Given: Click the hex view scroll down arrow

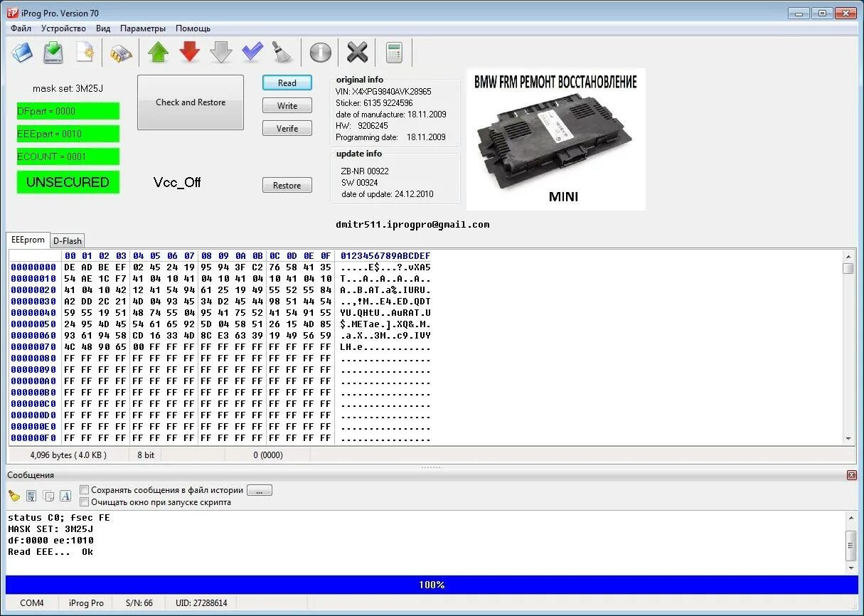Looking at the screenshot, I should click(848, 439).
